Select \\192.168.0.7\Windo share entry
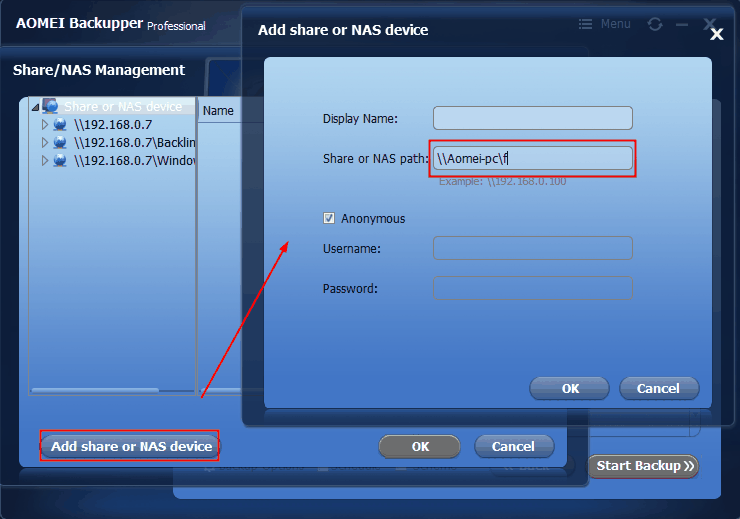 (135, 160)
